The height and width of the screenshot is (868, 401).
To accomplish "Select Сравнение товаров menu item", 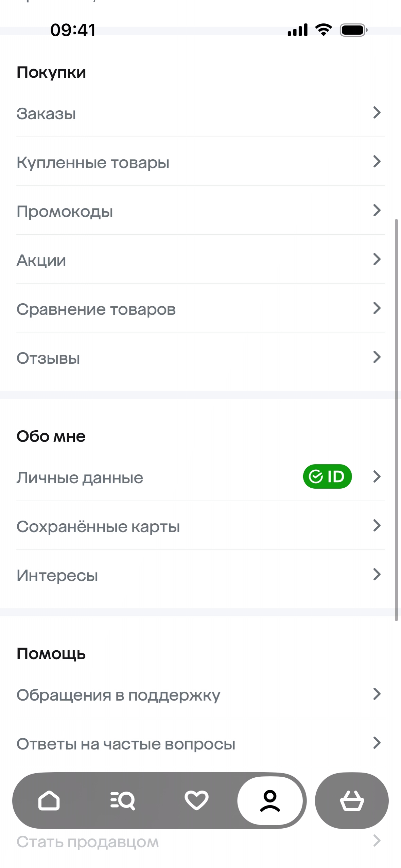I will [96, 309].
